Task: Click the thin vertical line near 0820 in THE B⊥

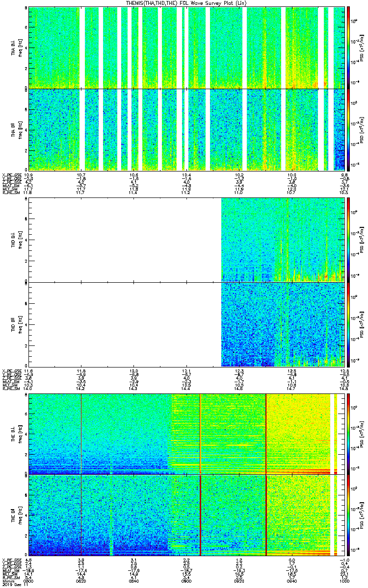Action: tap(81, 434)
